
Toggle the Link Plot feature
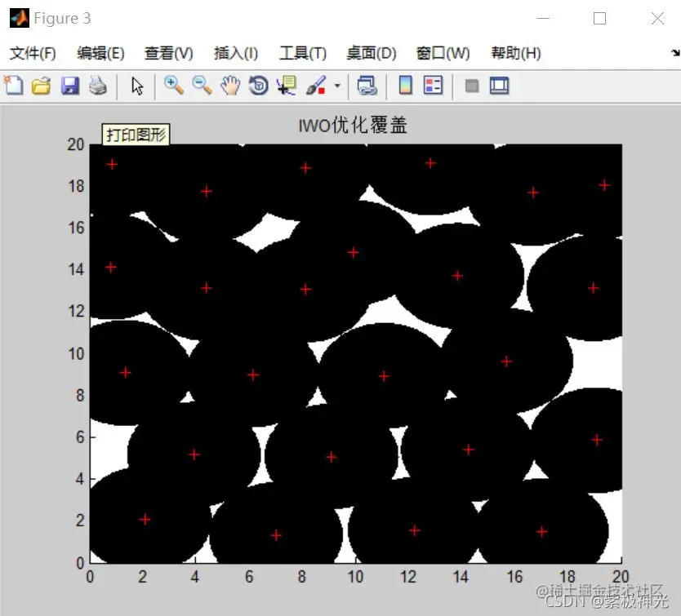pyautogui.click(x=367, y=86)
